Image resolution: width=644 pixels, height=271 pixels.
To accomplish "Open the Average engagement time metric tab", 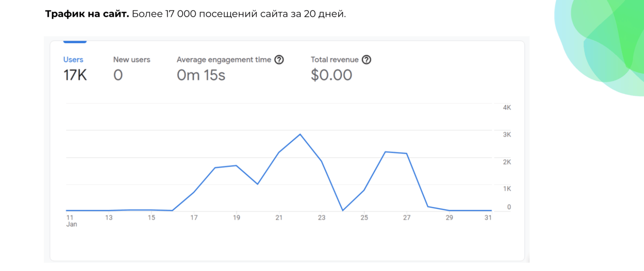I will [x=224, y=60].
